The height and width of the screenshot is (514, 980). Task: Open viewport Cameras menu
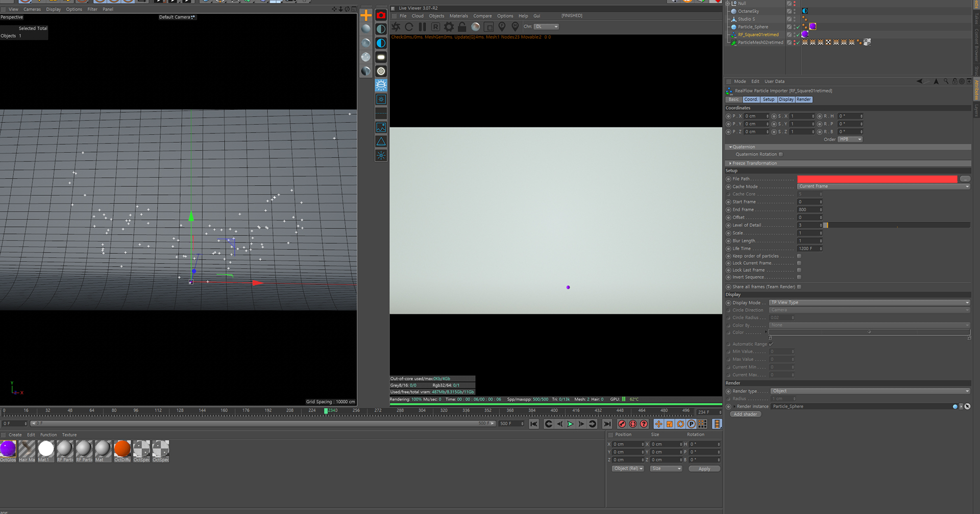[32, 9]
